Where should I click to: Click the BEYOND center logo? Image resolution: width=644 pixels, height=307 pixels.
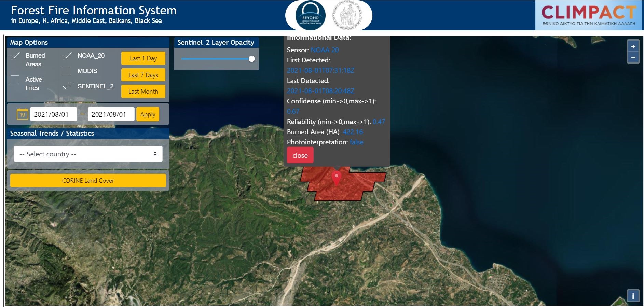point(310,16)
